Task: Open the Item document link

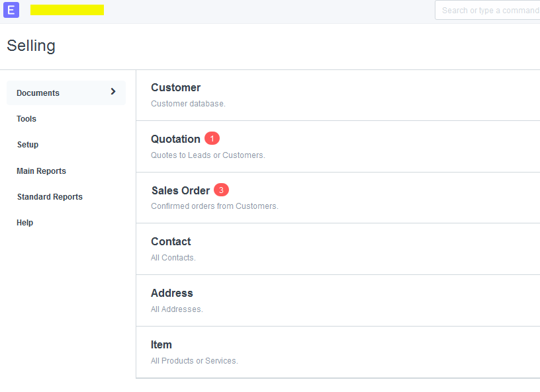Action: [x=161, y=345]
